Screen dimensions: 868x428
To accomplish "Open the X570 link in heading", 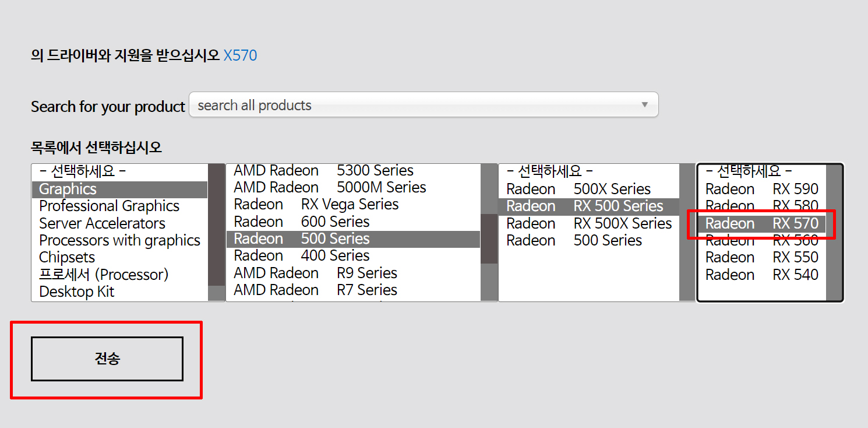I will [240, 55].
